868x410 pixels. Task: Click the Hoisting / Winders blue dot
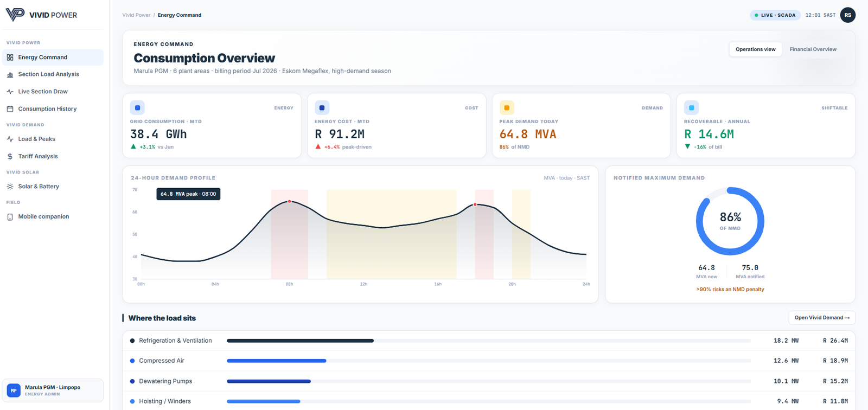pos(132,401)
